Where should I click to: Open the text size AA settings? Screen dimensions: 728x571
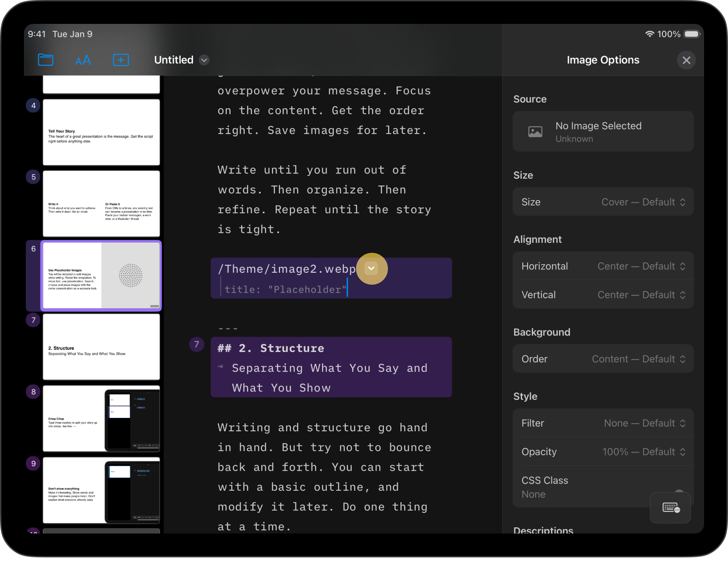pos(83,60)
